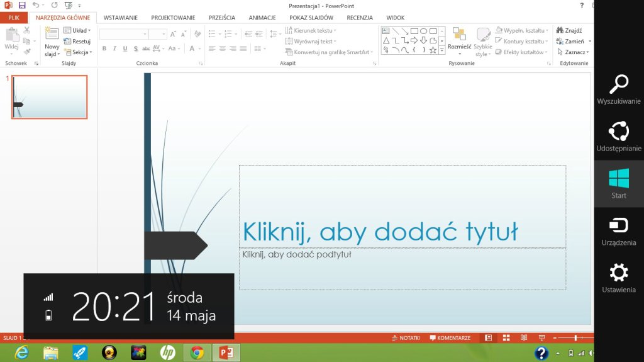Click the Start charm
The image size is (644, 362).
click(619, 183)
